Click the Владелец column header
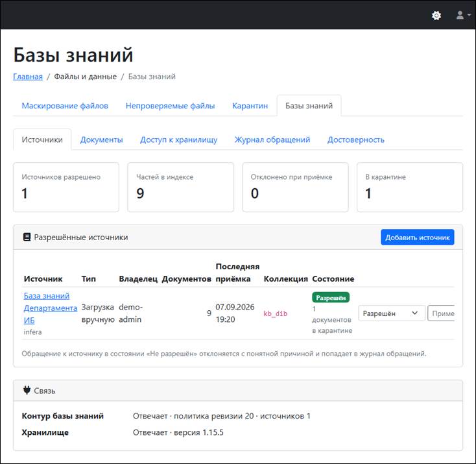The width and height of the screenshot is (476, 464). [x=138, y=279]
